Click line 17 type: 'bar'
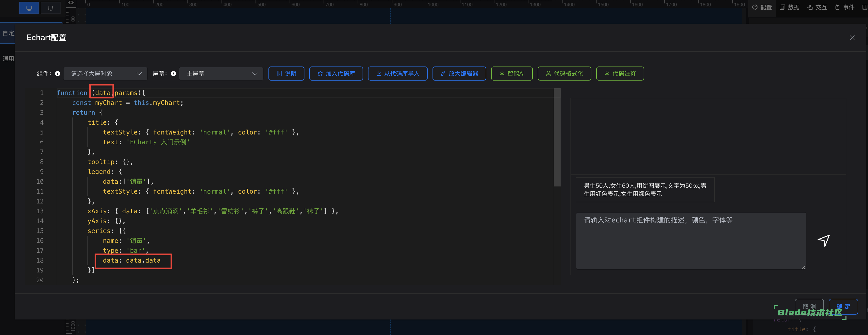 coord(126,251)
